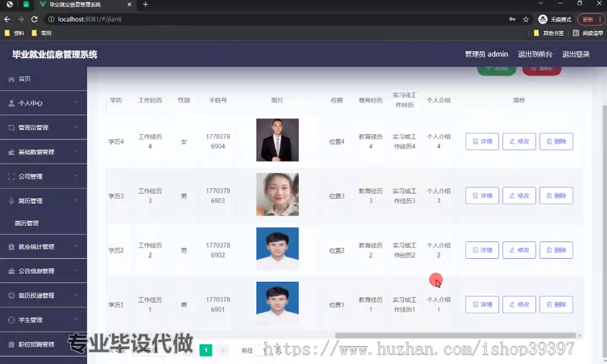Click the icon beside 学生管理
Image resolution: width=607 pixels, height=364 pixels.
11,320
